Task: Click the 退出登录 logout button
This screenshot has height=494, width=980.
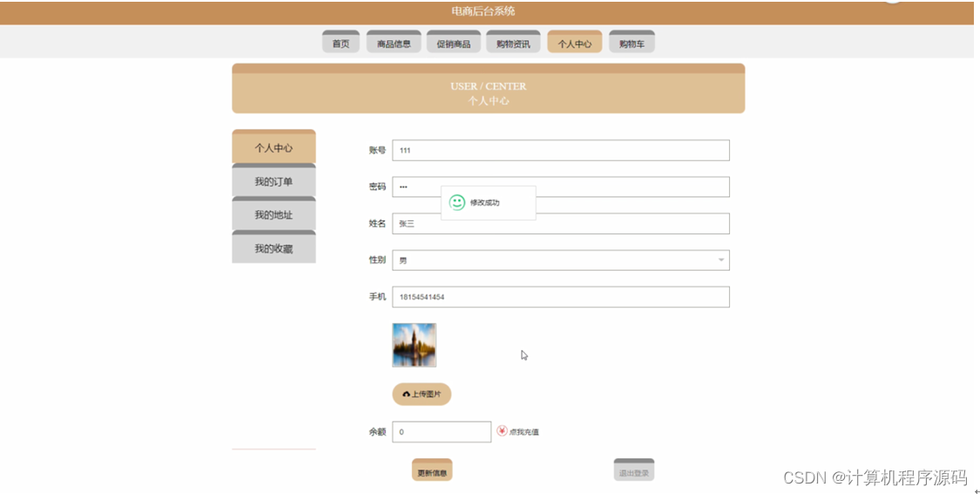Action: [x=634, y=470]
